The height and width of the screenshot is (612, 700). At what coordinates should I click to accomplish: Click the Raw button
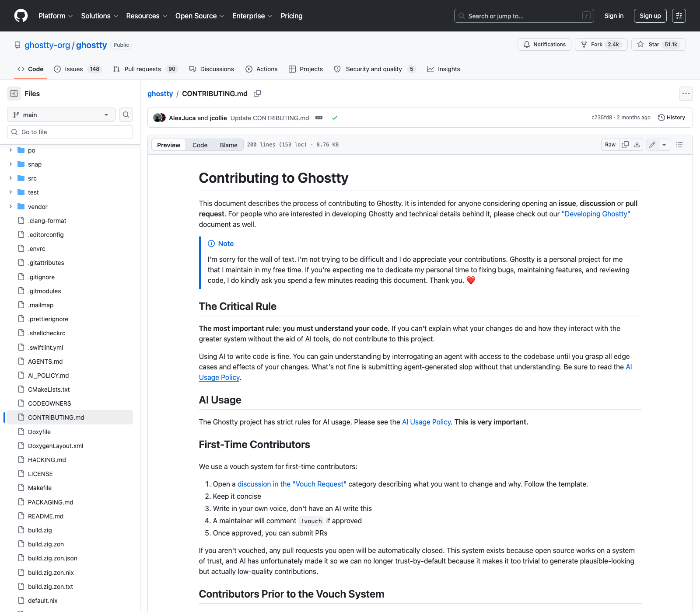tap(610, 145)
